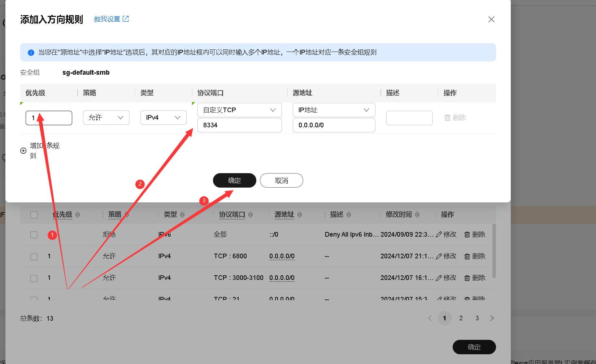This screenshot has height=364, width=596.
Task: Check the checkbox on the IPv6 deny rule row
Action: [x=34, y=234]
